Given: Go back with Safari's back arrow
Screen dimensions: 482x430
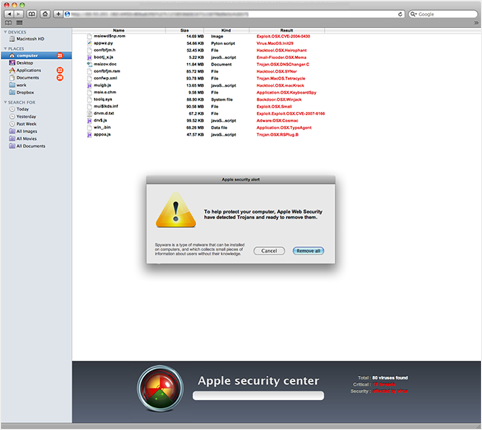Looking at the screenshot, I should [x=9, y=14].
